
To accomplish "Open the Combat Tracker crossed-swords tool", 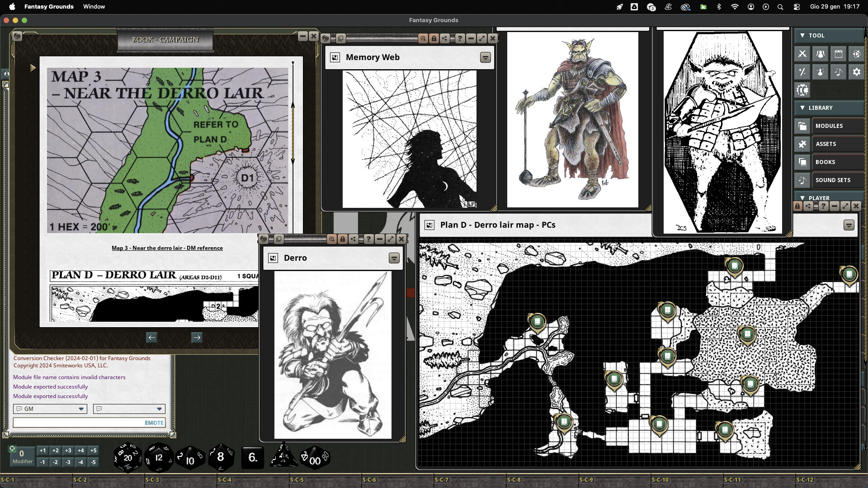I will (x=802, y=53).
